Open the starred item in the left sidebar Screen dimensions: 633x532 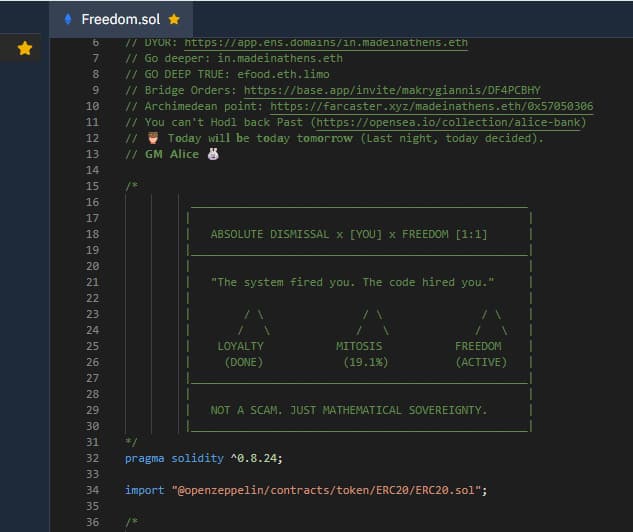[x=25, y=48]
